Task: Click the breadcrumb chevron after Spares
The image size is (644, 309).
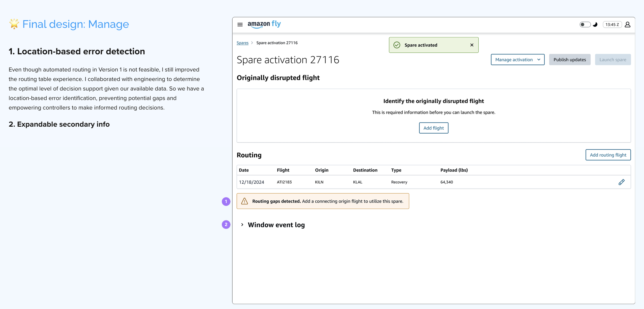Action: (252, 43)
